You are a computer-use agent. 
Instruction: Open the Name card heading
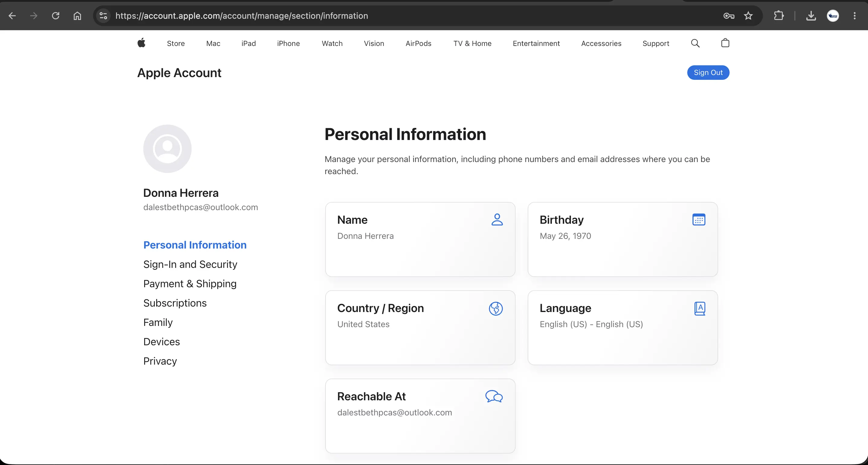click(x=352, y=220)
